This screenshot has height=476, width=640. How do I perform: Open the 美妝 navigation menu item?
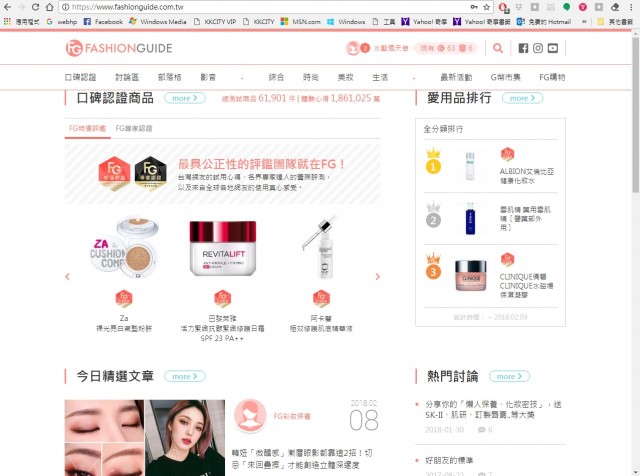(x=344, y=76)
